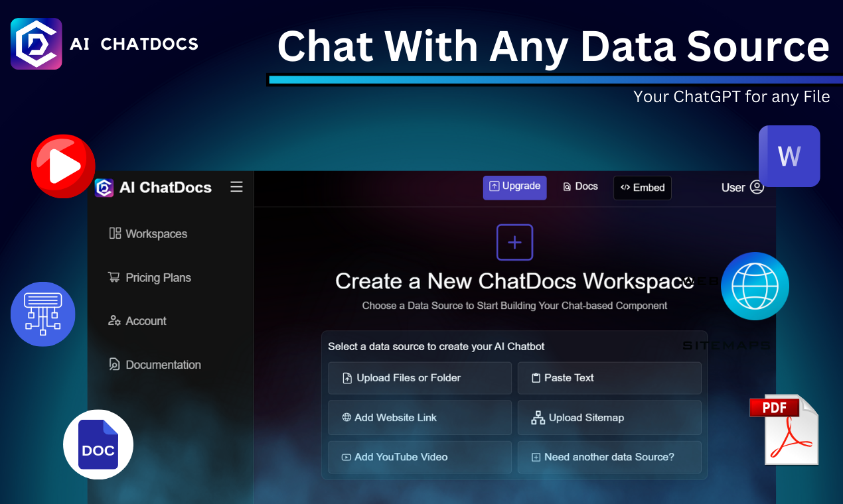Click the Chat With Any Data Source headline
Image resolution: width=843 pixels, height=504 pixels.
click(x=554, y=46)
